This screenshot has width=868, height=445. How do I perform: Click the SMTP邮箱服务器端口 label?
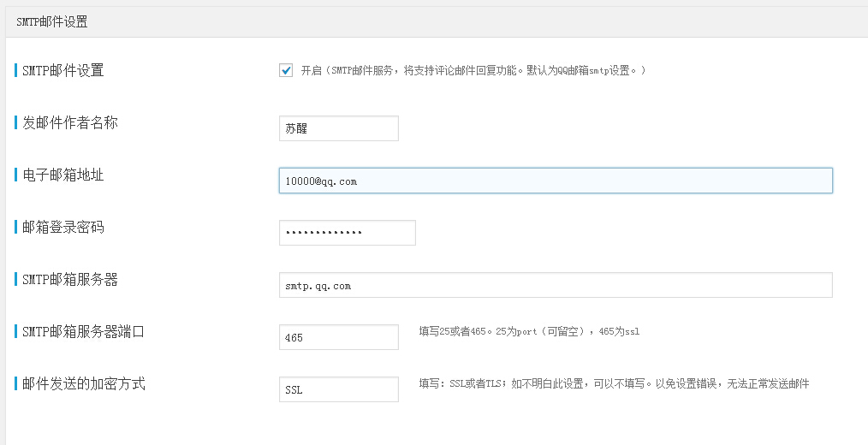tap(84, 331)
